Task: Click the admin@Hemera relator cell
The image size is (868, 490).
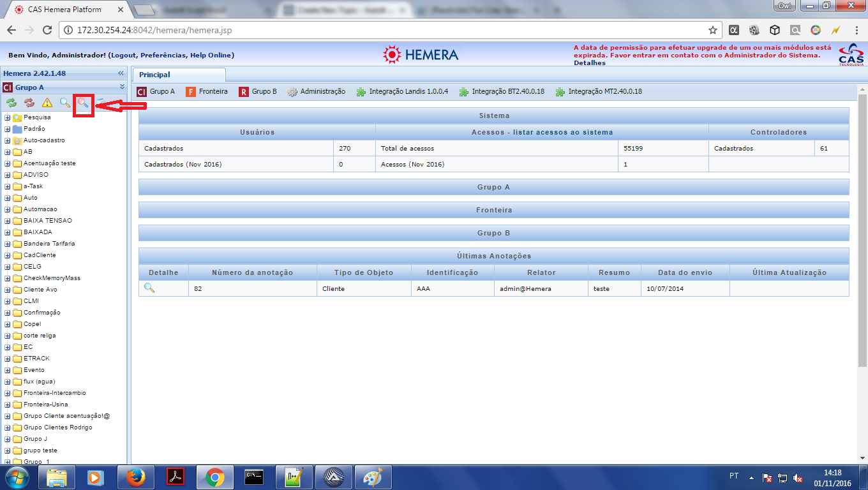Action: [x=541, y=288]
